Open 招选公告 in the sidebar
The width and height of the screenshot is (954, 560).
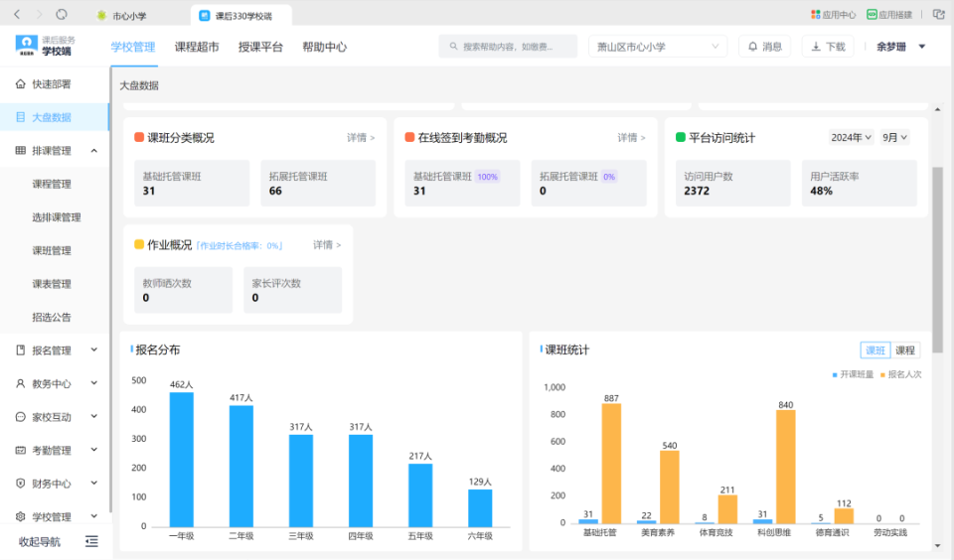click(52, 317)
